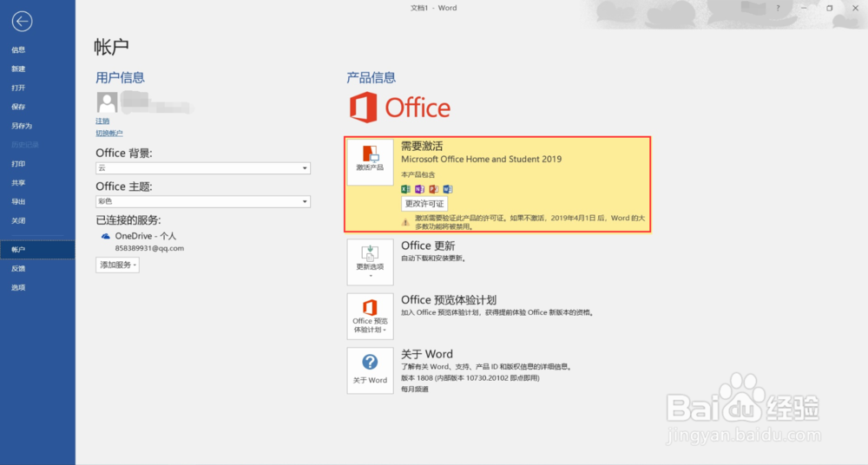868x465 pixels.
Task: Click the user avatar picture
Action: [x=107, y=102]
